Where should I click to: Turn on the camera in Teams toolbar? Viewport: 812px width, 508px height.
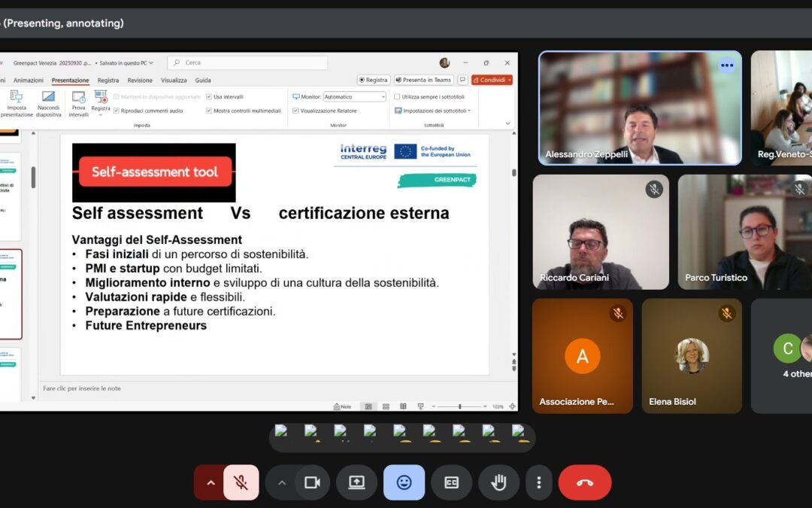point(311,482)
